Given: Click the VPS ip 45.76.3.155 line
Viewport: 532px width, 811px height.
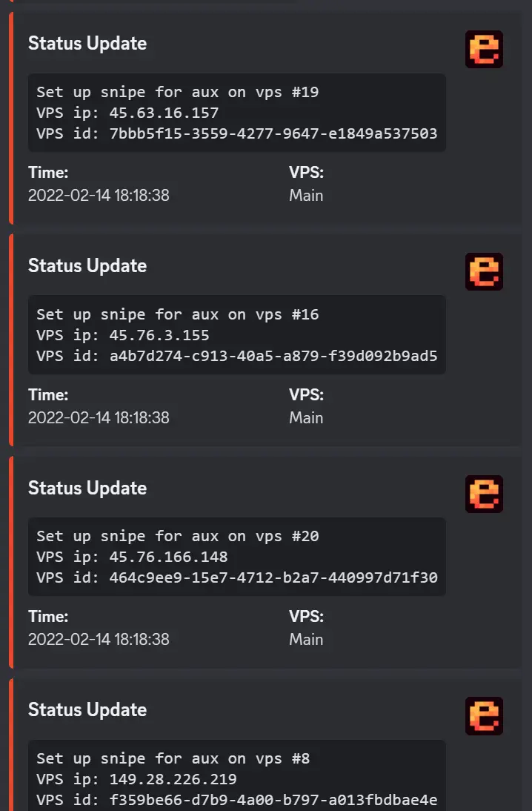Looking at the screenshot, I should [x=123, y=335].
